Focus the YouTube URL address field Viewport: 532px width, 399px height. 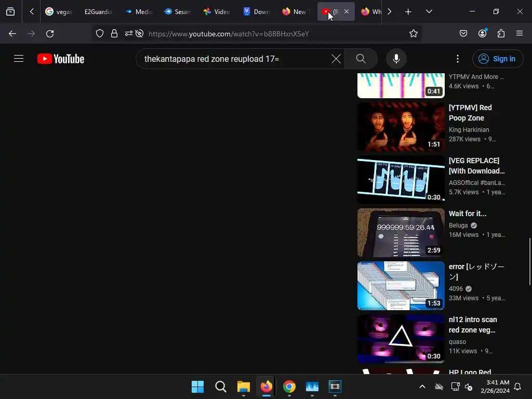click(x=229, y=34)
